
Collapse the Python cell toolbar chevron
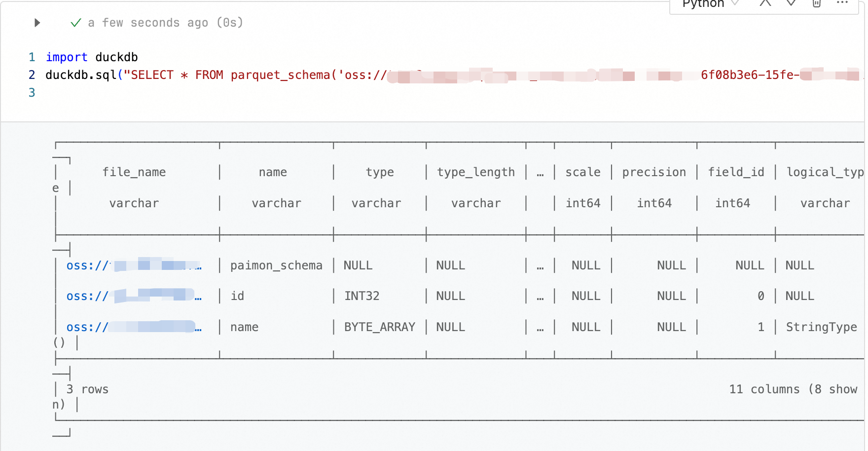(735, 4)
